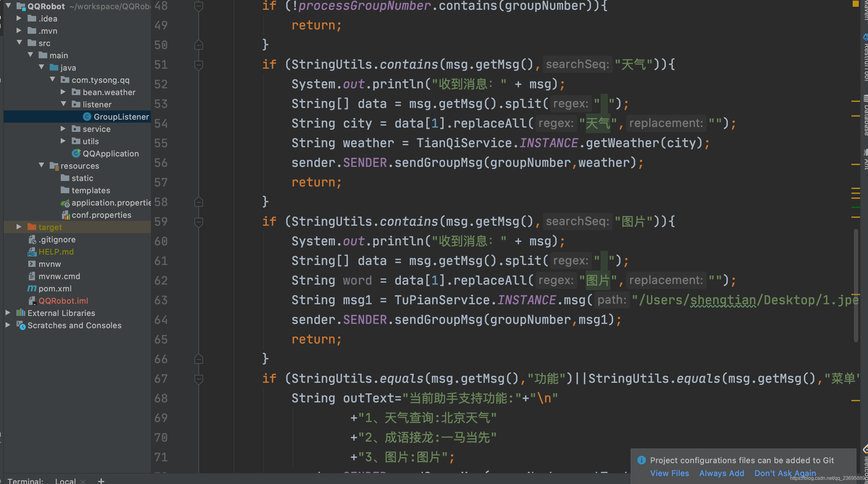Select the QQRobot.iml module file
This screenshot has height=484, width=868.
63,301
